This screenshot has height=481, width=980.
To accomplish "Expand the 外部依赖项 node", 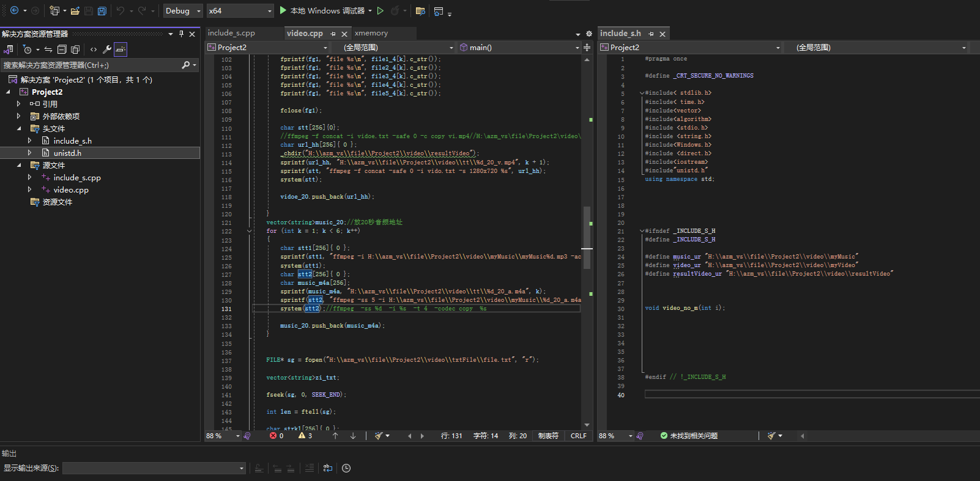I will click(x=19, y=116).
